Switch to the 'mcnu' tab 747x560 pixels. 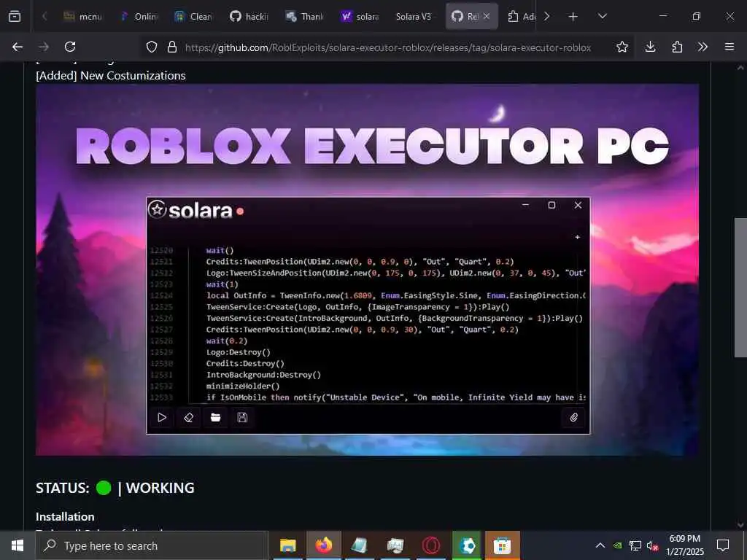[82, 16]
